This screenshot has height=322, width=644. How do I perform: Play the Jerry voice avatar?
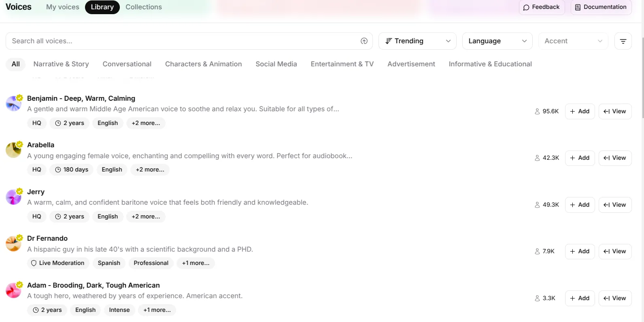click(x=13, y=197)
